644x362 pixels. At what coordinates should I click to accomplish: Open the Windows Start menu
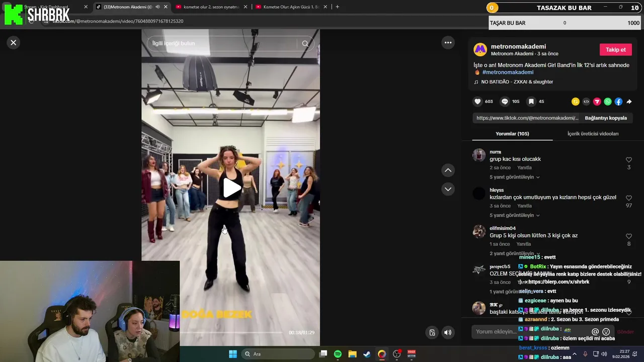pos(233,354)
